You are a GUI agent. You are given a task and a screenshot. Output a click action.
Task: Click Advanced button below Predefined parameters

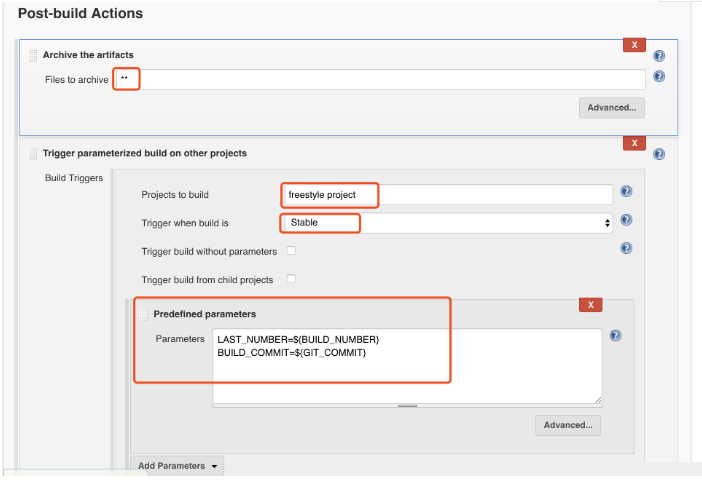coord(567,425)
